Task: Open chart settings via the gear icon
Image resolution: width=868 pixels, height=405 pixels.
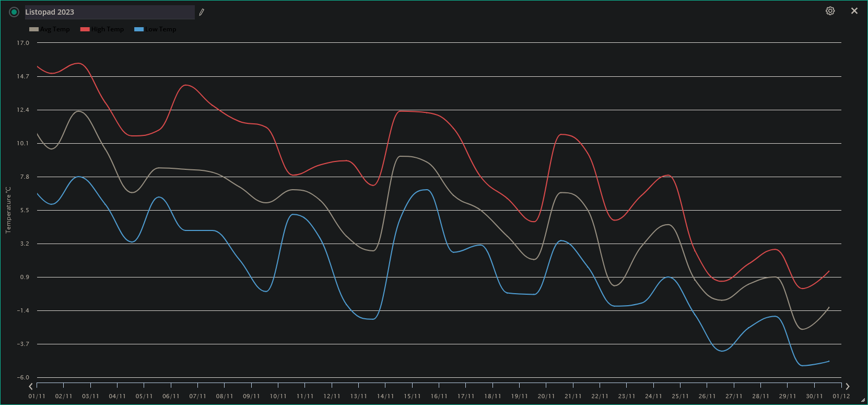Action: coord(830,11)
